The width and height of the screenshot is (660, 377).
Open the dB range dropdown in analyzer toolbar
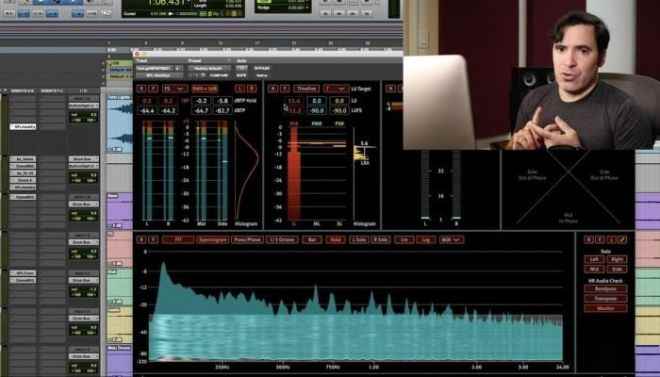pyautogui.click(x=451, y=240)
